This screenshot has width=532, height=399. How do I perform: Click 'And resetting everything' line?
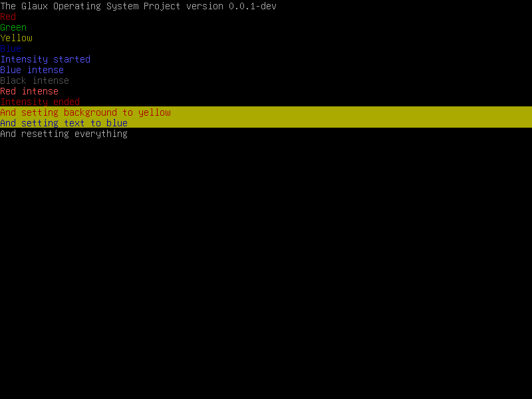[x=64, y=134]
